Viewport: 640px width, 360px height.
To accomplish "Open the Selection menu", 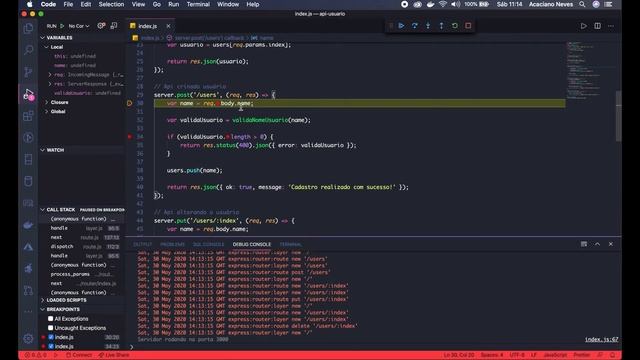I will coord(111,4).
